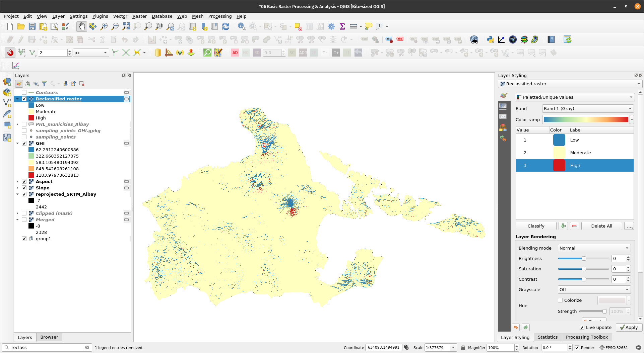The image size is (644, 353).
Task: Click the red High color swatch
Action: click(559, 166)
